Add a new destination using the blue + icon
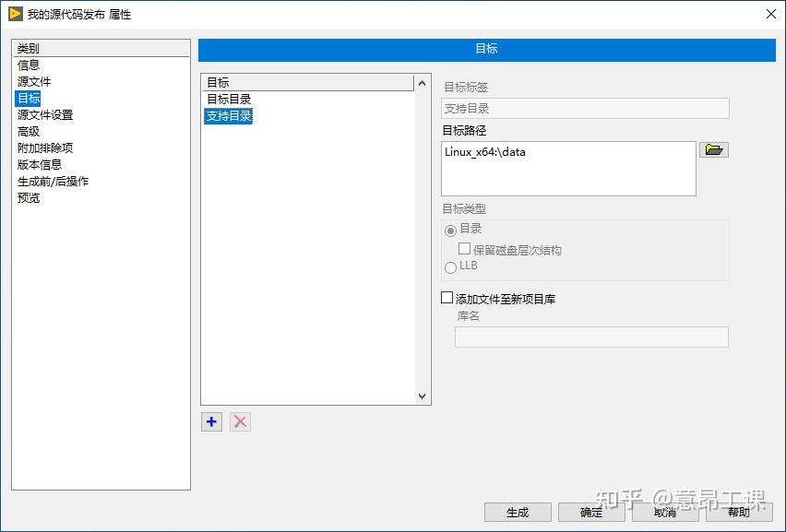Screen dimensions: 786x532 [x=210, y=421]
